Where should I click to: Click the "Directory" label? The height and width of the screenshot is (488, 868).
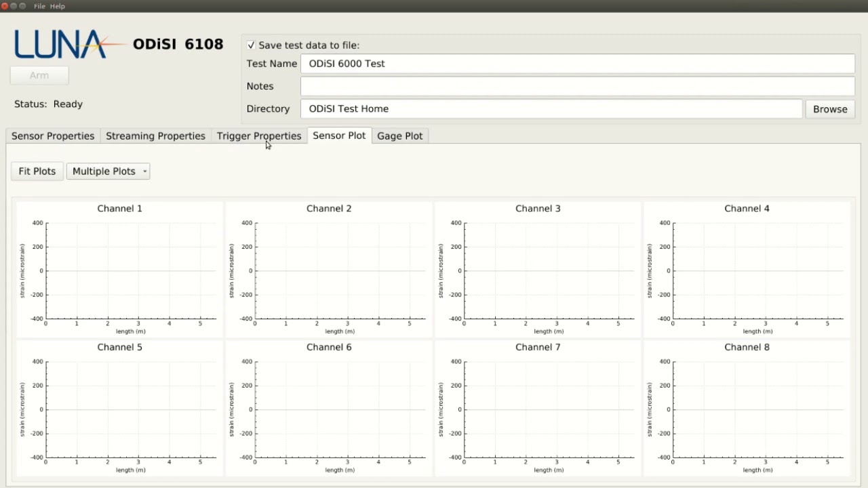click(x=269, y=108)
